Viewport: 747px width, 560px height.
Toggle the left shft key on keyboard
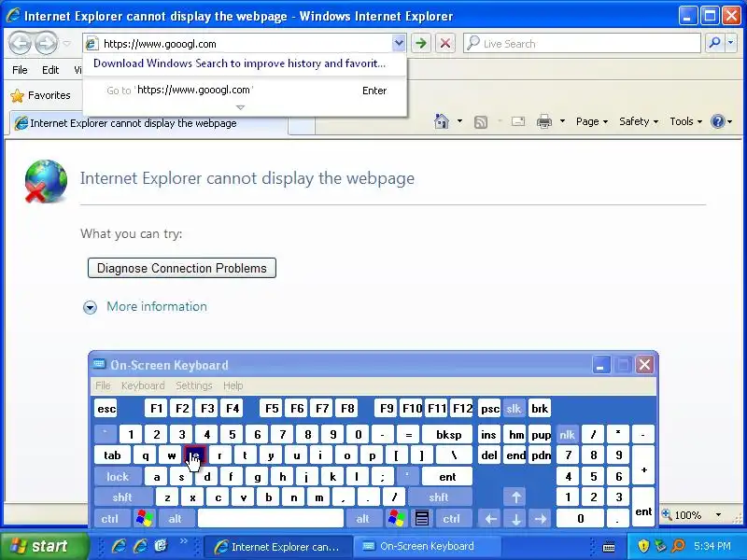[122, 497]
